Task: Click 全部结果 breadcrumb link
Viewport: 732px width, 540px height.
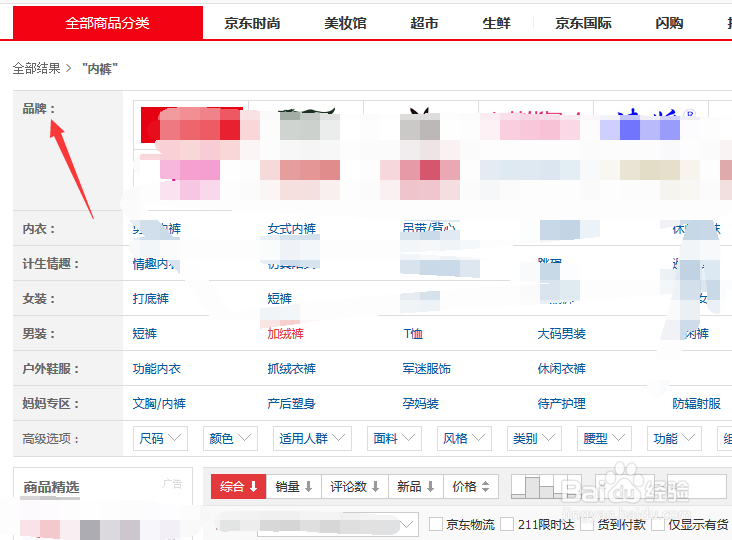Action: coord(36,69)
